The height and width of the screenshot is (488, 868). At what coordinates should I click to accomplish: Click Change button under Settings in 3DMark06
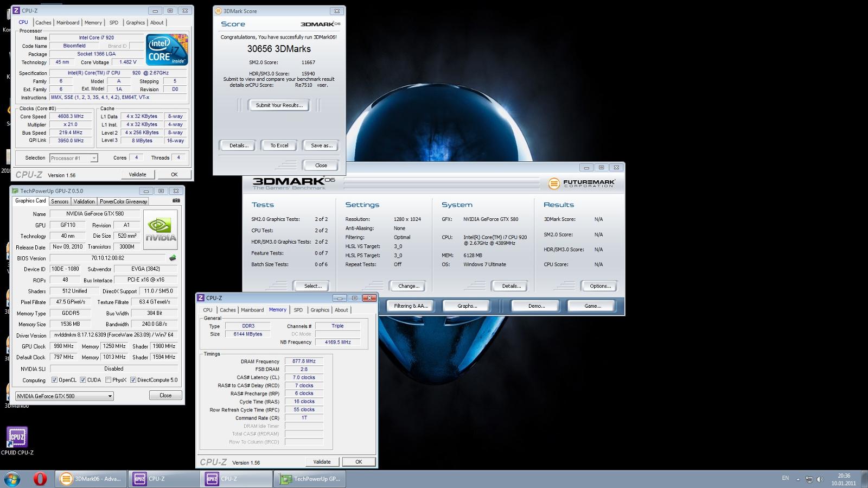click(x=409, y=286)
